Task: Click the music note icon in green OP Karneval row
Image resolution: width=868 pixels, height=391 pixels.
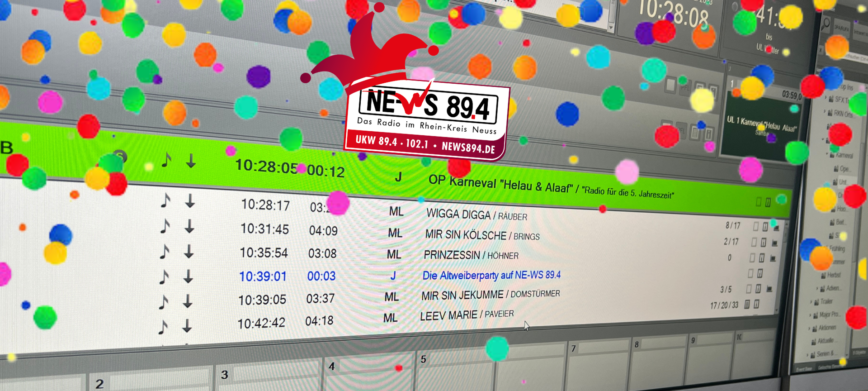Action: tap(166, 159)
